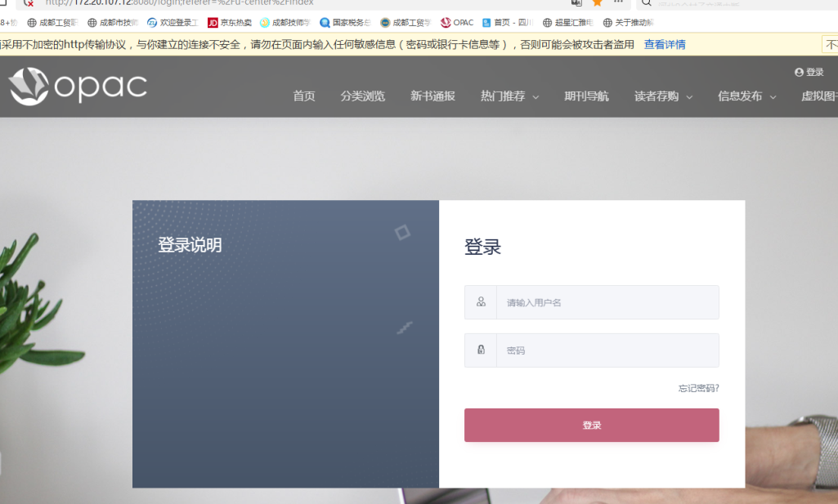Open 新书通报 navigation item
The image size is (838, 504).
click(432, 96)
